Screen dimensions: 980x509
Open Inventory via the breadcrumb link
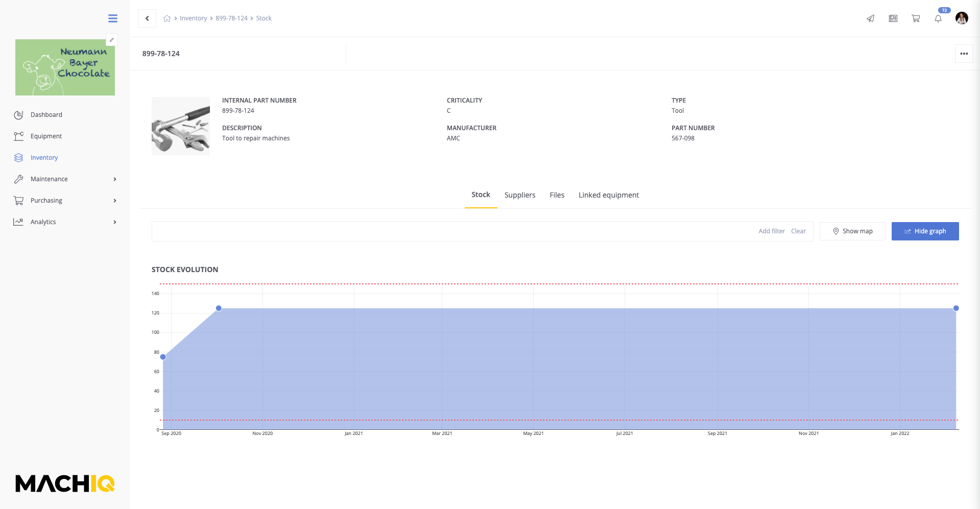point(194,18)
